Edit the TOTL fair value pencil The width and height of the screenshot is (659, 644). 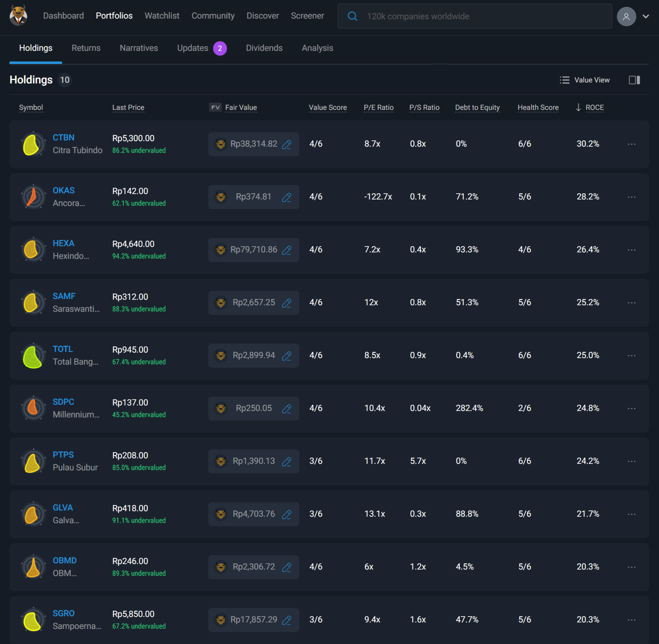tap(287, 356)
